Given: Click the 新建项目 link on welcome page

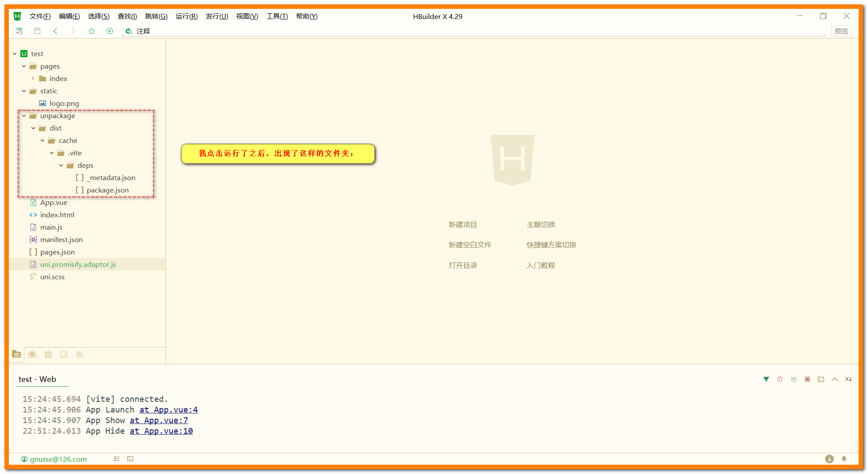Looking at the screenshot, I should pos(463,224).
